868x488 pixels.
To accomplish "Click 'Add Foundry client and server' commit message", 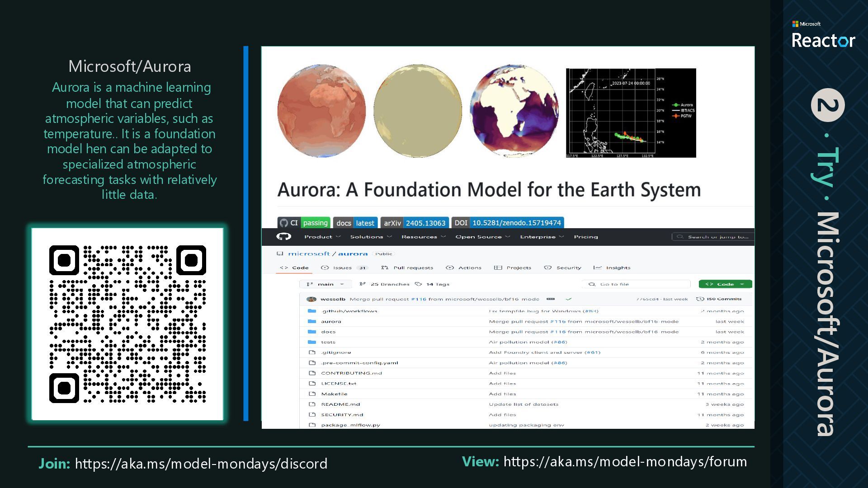I will pos(544,352).
